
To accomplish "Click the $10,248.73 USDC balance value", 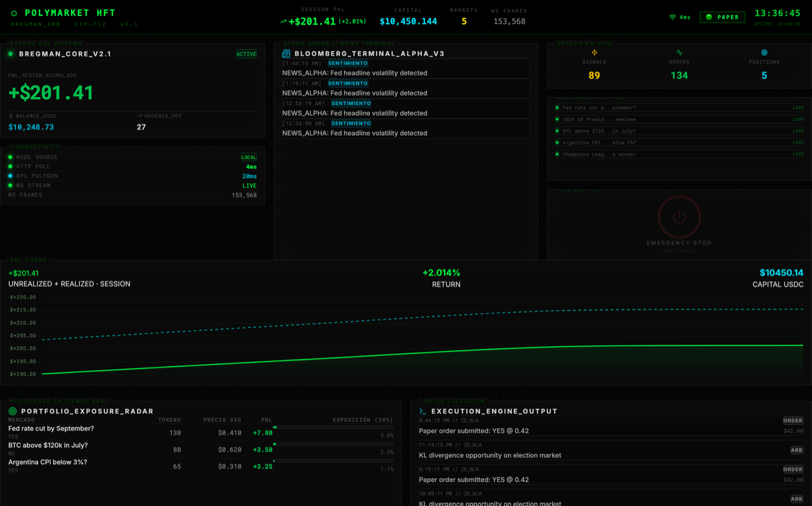I will 31,127.
